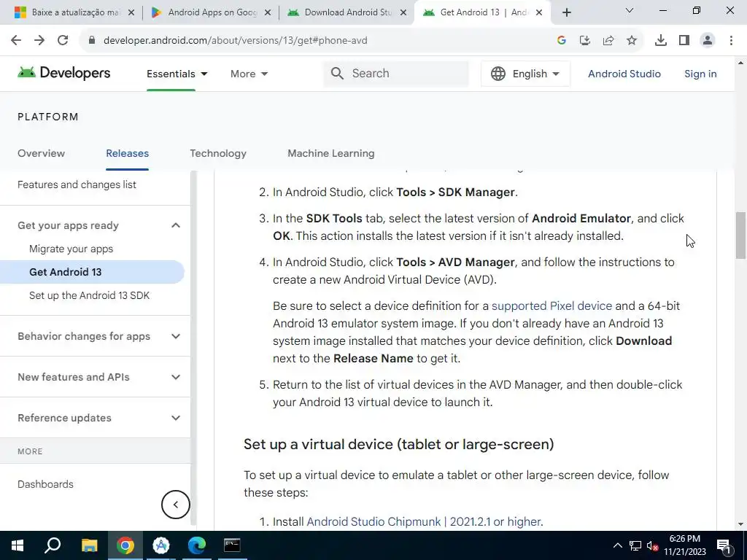Open the browser downloads icon
The image size is (747, 560).
[x=661, y=41]
